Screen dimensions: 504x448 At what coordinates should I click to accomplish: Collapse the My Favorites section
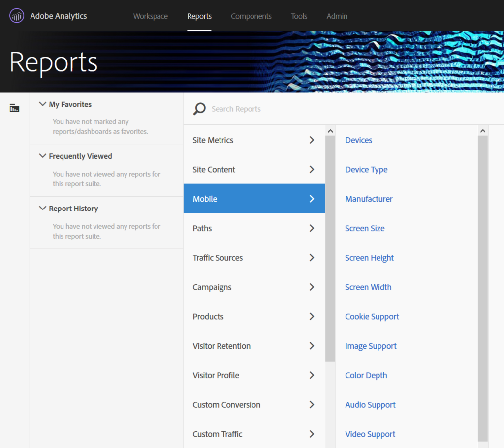click(43, 104)
